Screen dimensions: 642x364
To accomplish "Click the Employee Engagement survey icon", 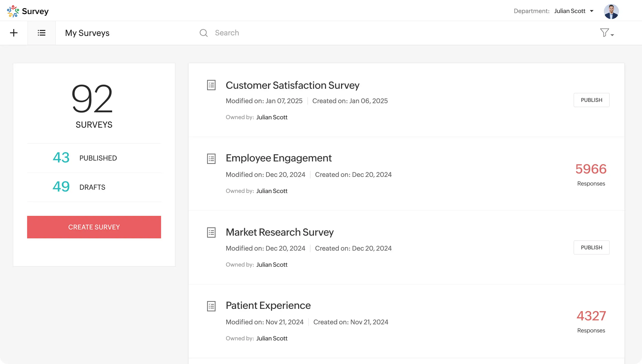I will pyautogui.click(x=211, y=158).
